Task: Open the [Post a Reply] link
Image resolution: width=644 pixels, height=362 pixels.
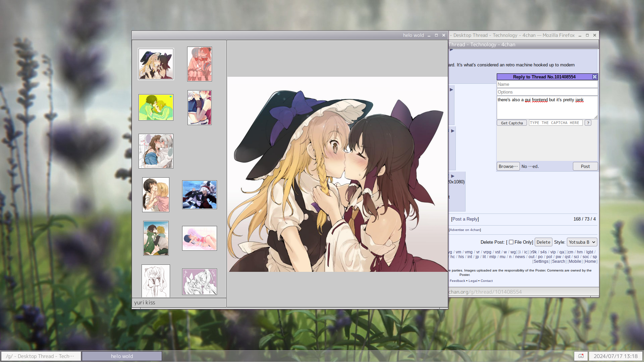Action: point(465,219)
